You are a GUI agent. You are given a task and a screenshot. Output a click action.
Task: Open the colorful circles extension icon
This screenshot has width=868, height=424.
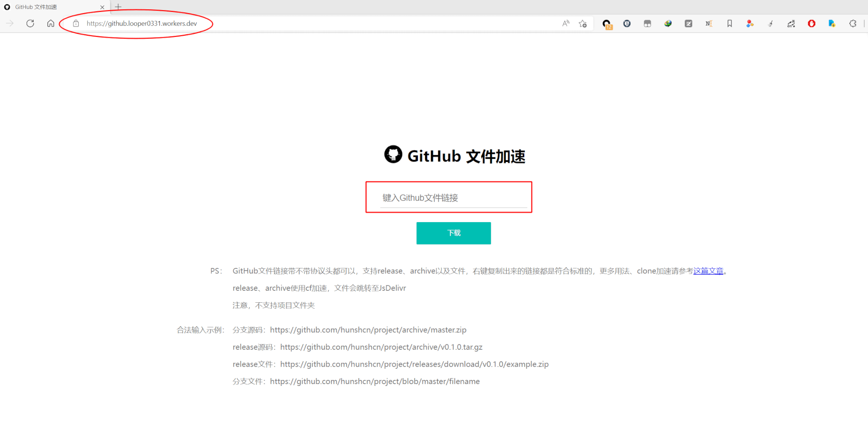[x=750, y=24]
